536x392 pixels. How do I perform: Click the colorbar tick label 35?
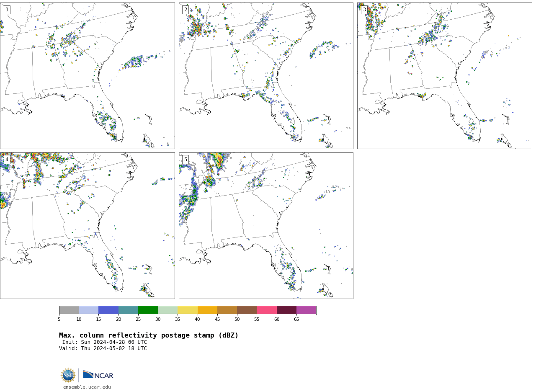(178, 320)
